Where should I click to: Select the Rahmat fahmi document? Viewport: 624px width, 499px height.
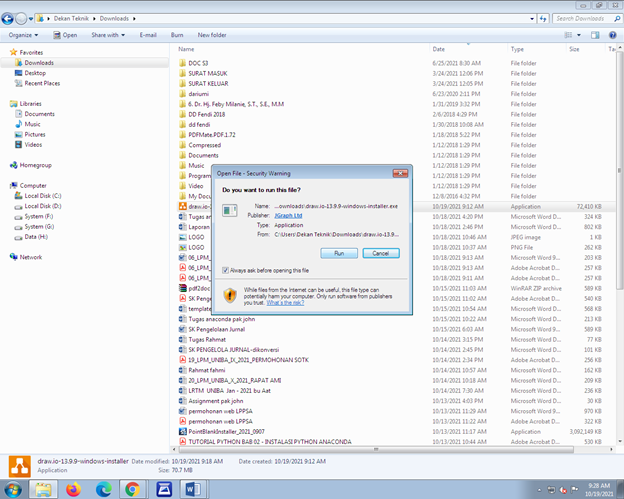click(207, 370)
